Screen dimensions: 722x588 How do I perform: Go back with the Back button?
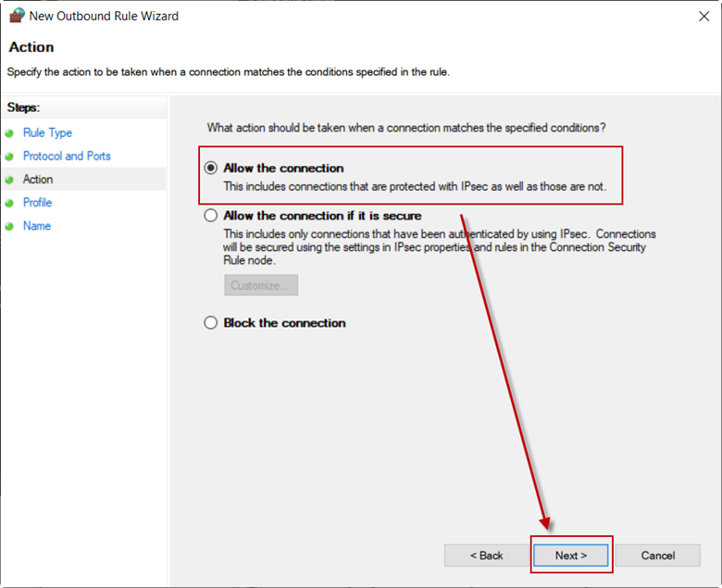pyautogui.click(x=486, y=556)
